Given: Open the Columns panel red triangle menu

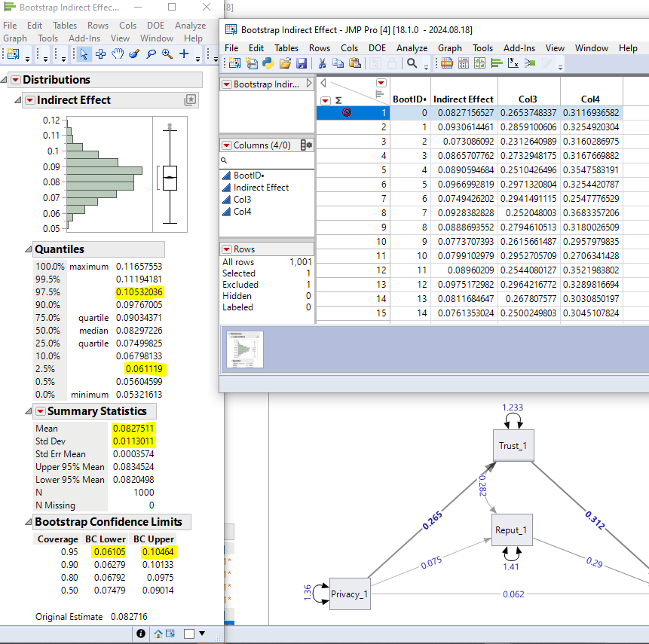Looking at the screenshot, I should (x=226, y=145).
